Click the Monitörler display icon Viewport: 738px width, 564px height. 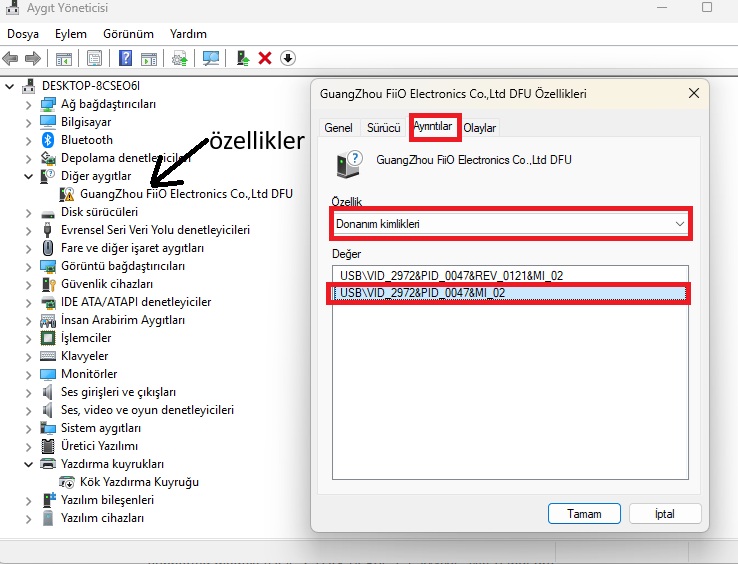48,374
